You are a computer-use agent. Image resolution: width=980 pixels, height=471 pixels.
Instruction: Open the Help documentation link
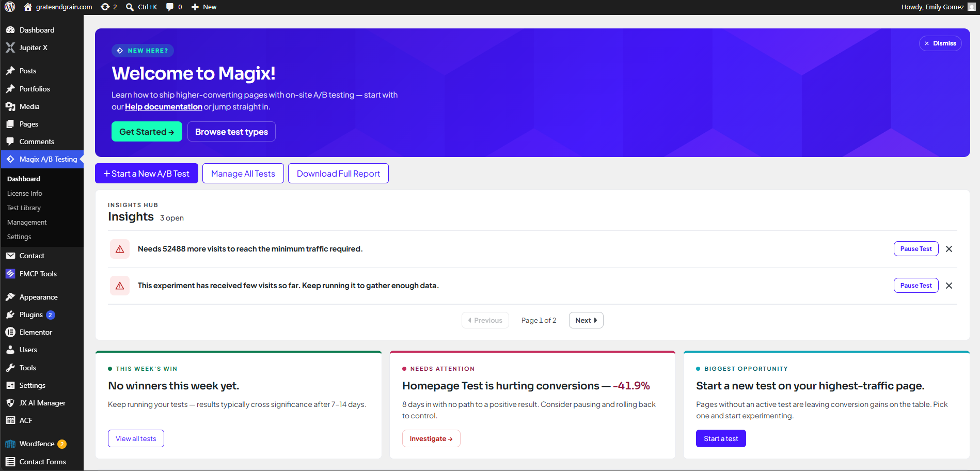[164, 107]
